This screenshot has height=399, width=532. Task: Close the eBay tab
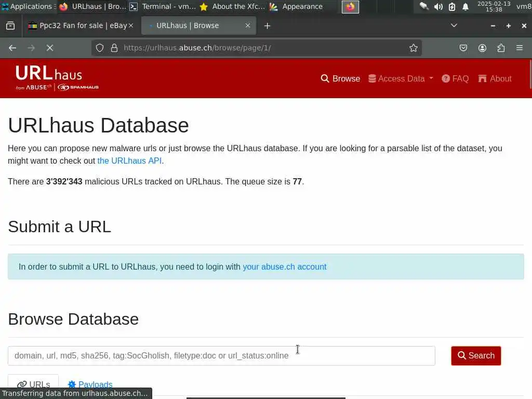(131, 25)
